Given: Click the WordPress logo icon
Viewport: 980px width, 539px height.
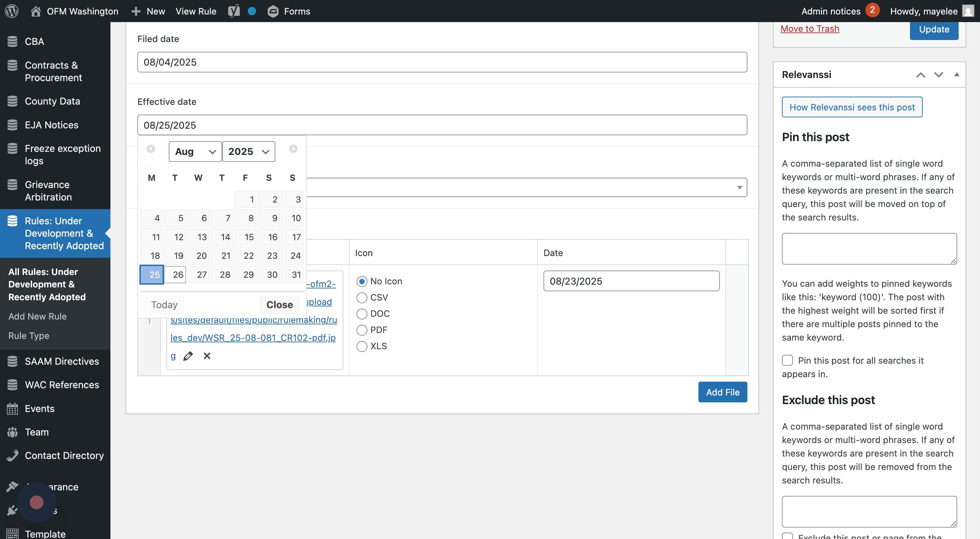Looking at the screenshot, I should pyautogui.click(x=11, y=11).
